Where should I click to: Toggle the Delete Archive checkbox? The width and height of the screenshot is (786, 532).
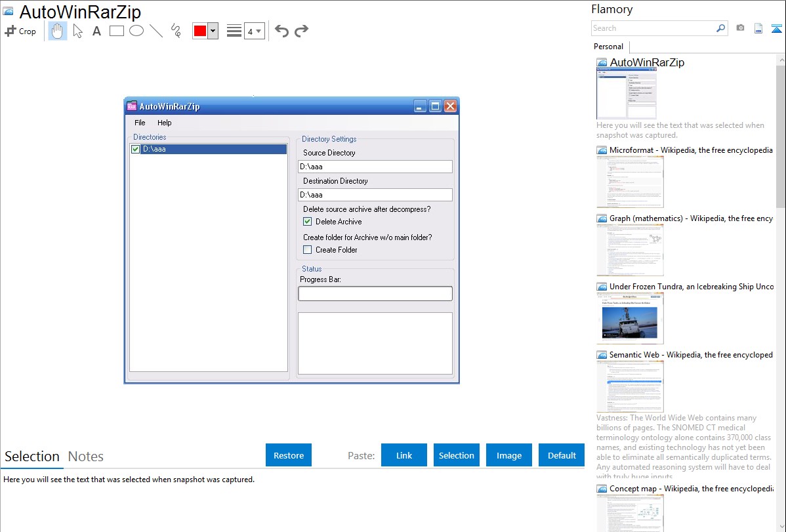(307, 222)
